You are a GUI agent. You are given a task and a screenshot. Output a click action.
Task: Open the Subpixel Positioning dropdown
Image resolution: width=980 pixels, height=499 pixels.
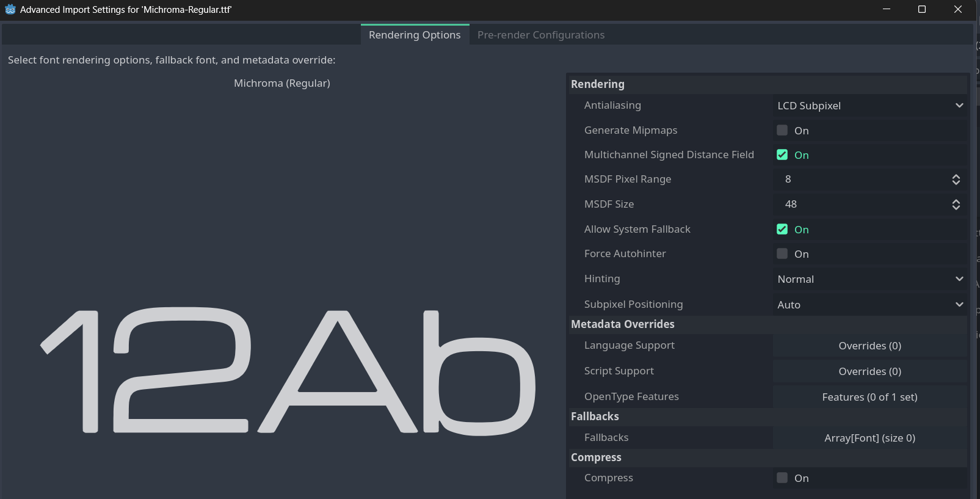(869, 305)
